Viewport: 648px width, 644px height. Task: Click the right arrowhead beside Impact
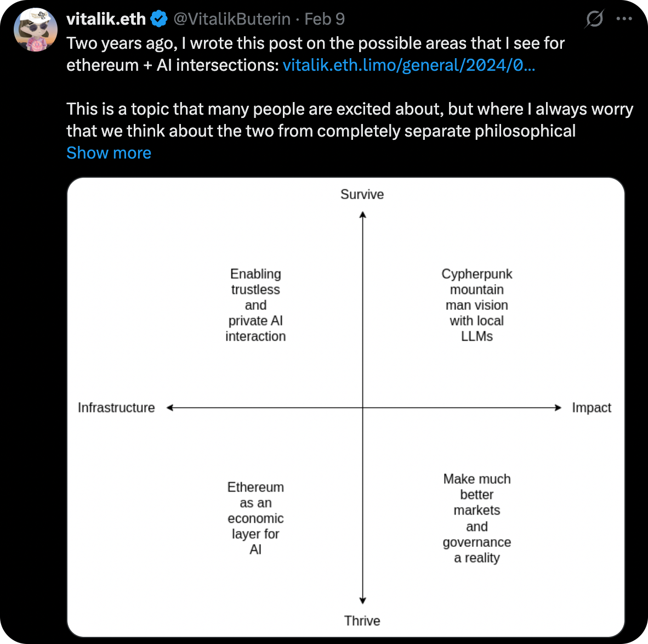pos(558,408)
